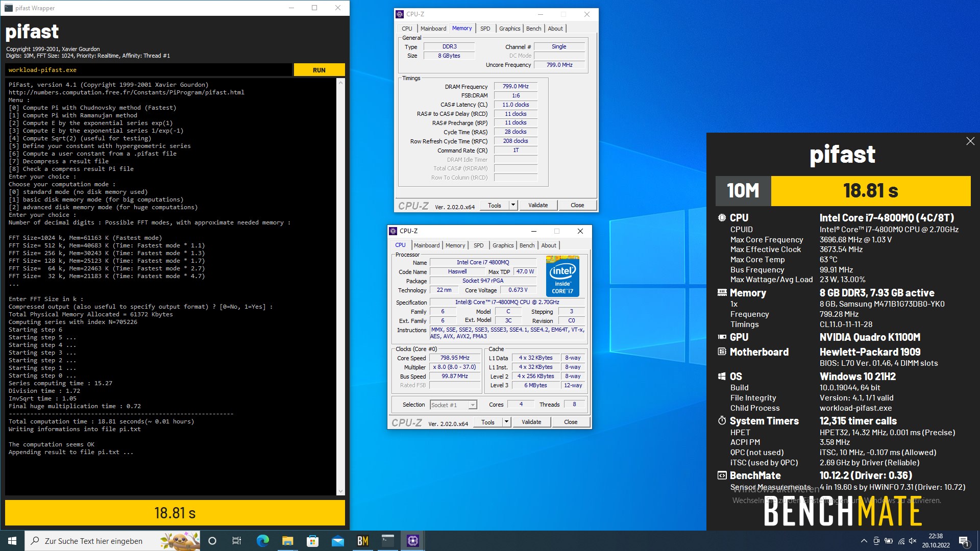This screenshot has height=551, width=980.
Task: Open the Graphics tab in the upper CPU-Z window
Action: click(x=509, y=29)
